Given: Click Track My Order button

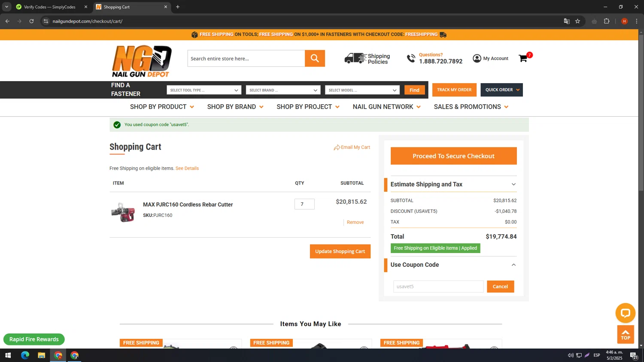Looking at the screenshot, I should click(454, 90).
